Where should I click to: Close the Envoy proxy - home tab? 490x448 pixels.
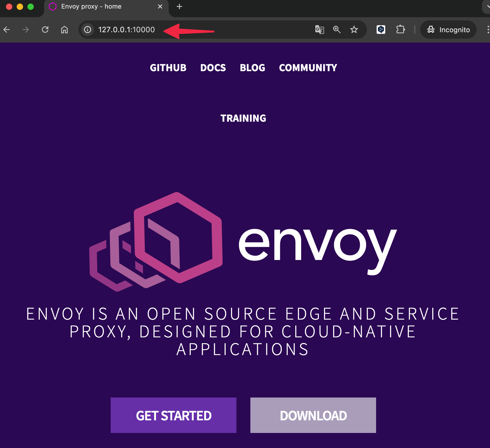point(160,6)
